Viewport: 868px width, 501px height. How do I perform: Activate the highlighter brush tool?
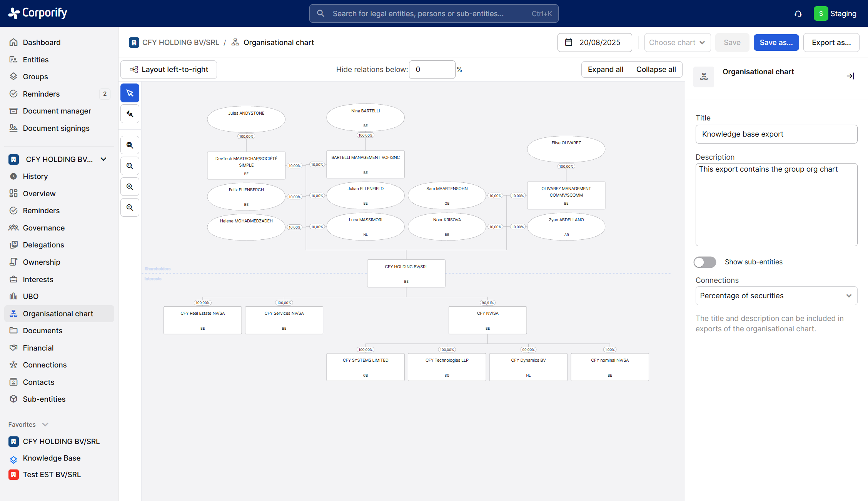[x=130, y=114]
